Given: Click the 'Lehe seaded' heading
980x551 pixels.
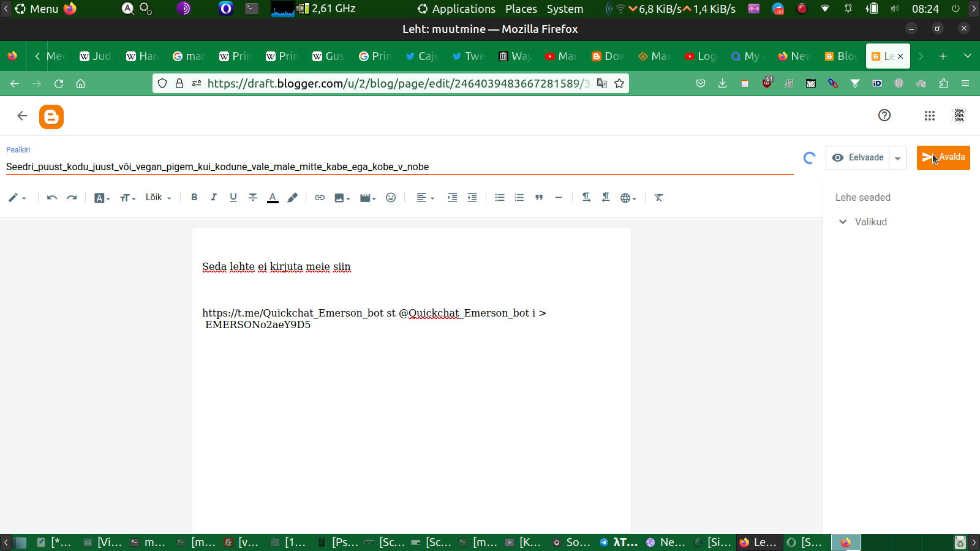Looking at the screenshot, I should point(863,198).
